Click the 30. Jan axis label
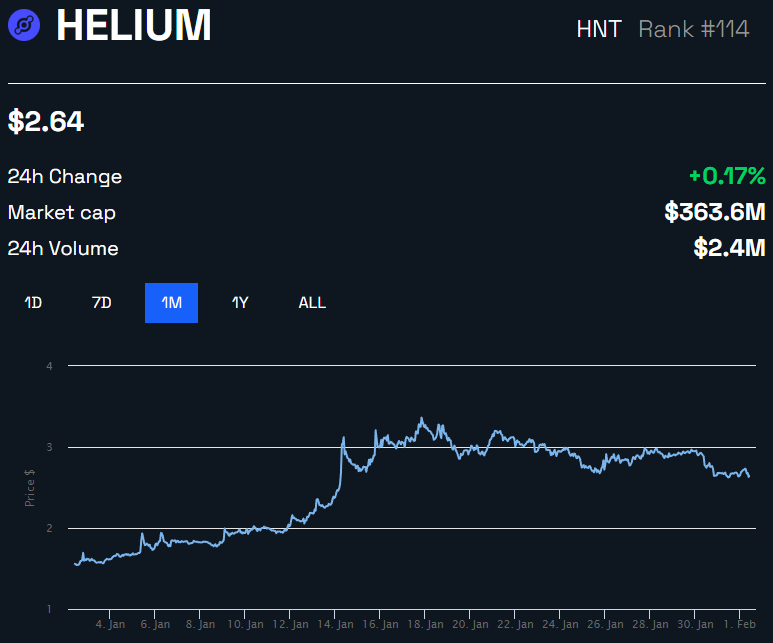Viewport: 773px width, 643px height. click(695, 624)
